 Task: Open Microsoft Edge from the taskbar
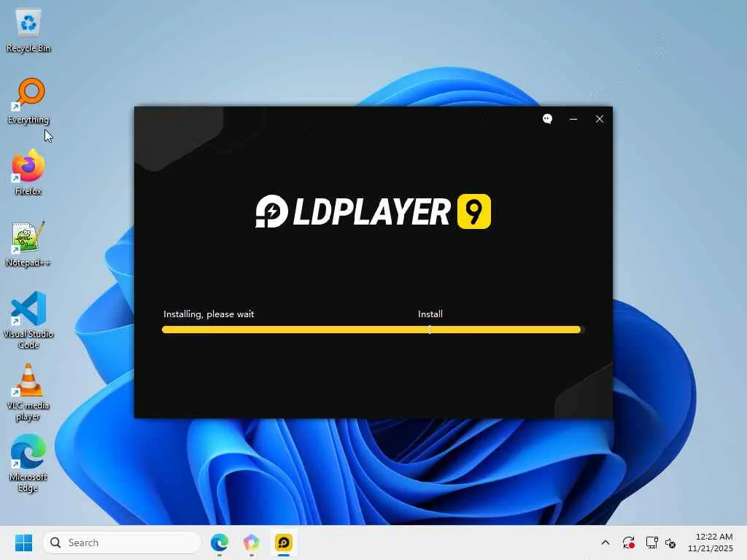[219, 542]
